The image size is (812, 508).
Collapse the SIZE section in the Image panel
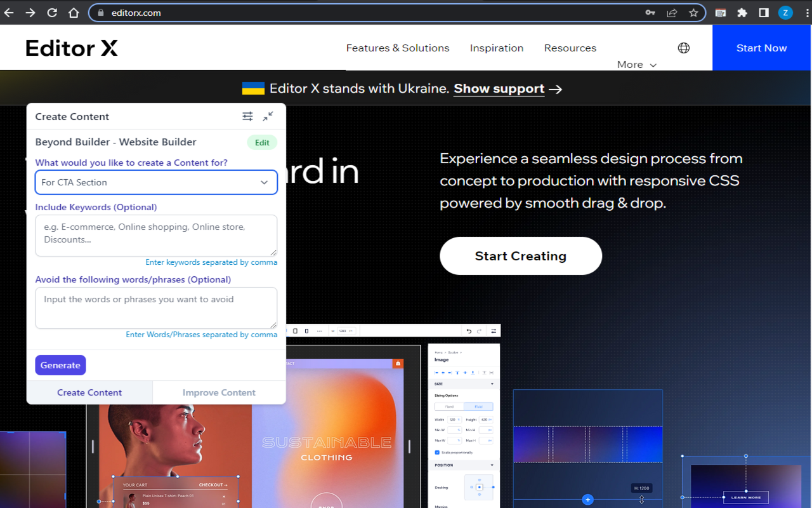(492, 384)
